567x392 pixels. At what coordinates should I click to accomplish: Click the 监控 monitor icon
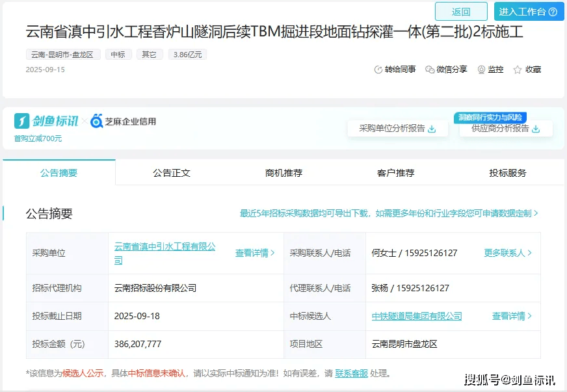click(x=481, y=70)
